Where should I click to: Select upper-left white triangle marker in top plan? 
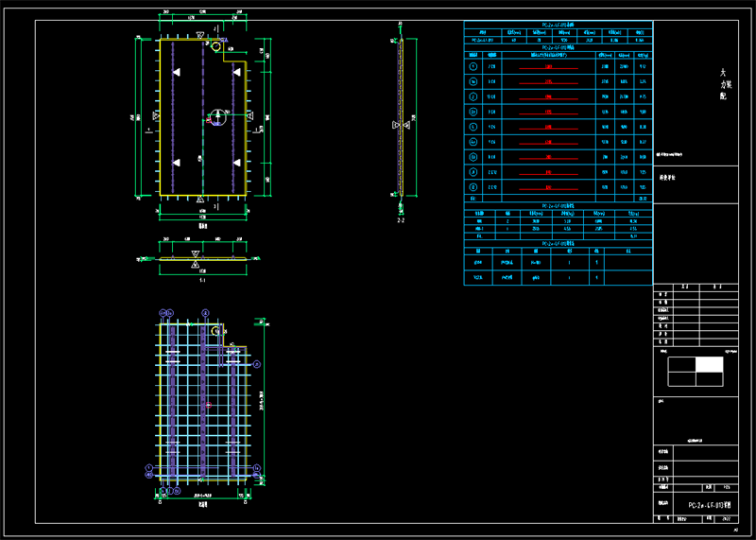(x=177, y=72)
